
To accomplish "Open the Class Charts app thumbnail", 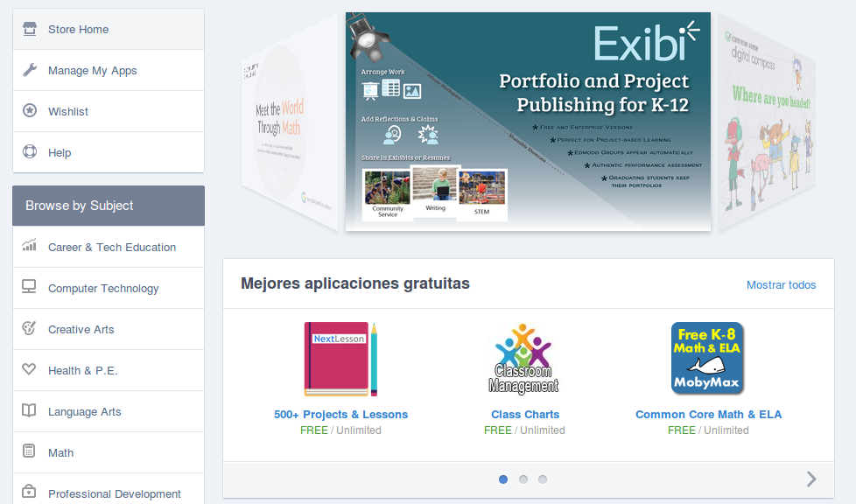I will pyautogui.click(x=524, y=359).
